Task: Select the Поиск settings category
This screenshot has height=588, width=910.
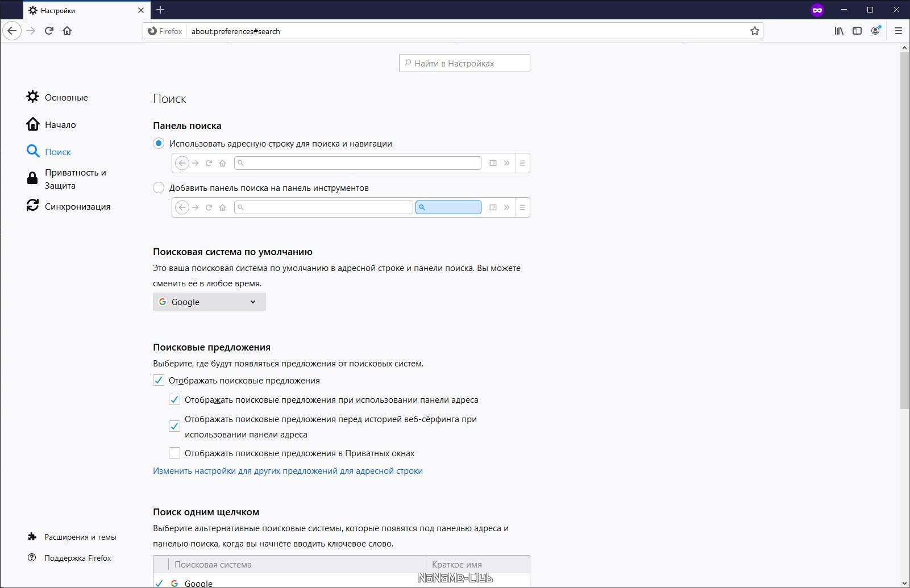Action: tap(58, 152)
